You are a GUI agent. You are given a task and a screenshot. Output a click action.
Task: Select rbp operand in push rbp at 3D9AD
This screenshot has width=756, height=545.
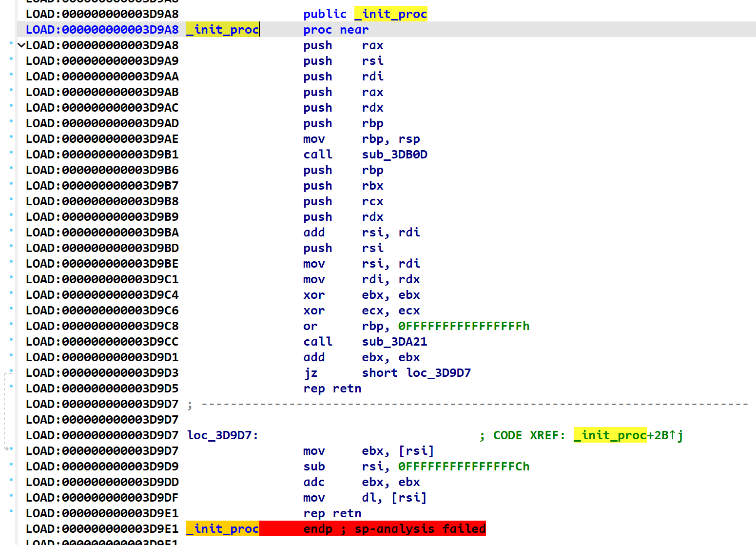(373, 123)
